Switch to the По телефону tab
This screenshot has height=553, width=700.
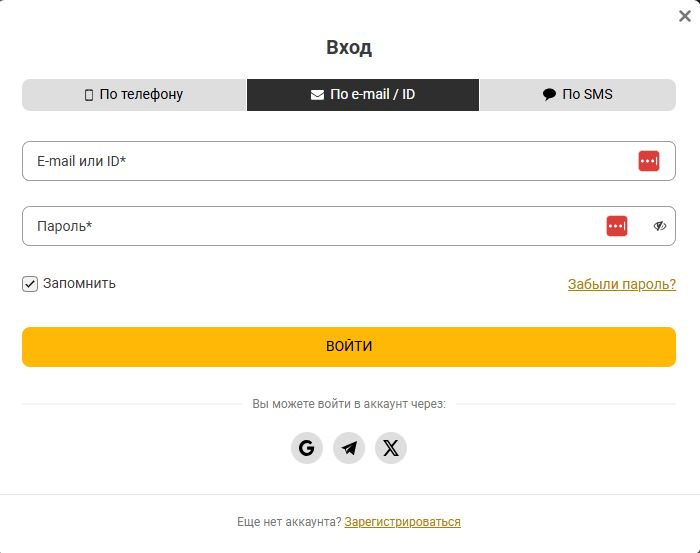134,95
